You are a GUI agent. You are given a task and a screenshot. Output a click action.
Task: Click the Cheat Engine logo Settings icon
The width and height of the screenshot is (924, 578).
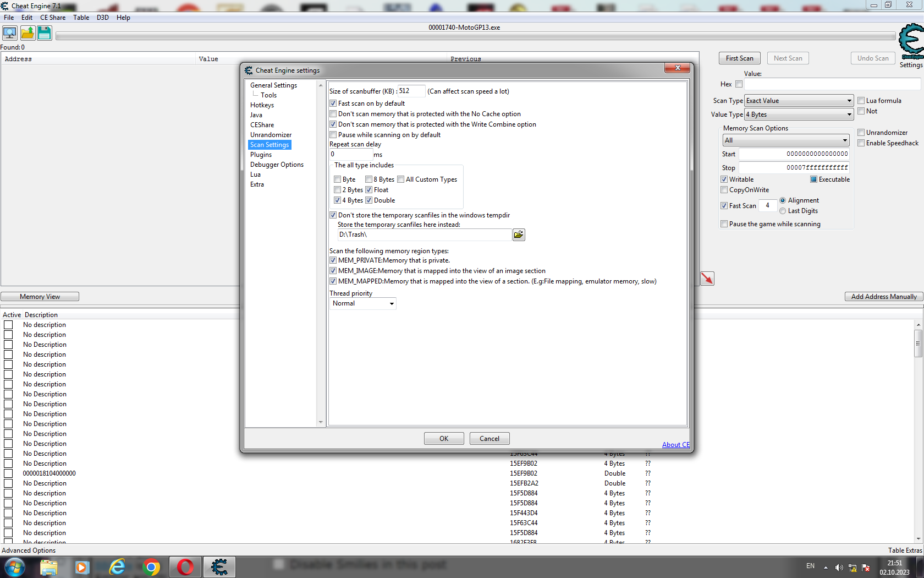pos(911,44)
